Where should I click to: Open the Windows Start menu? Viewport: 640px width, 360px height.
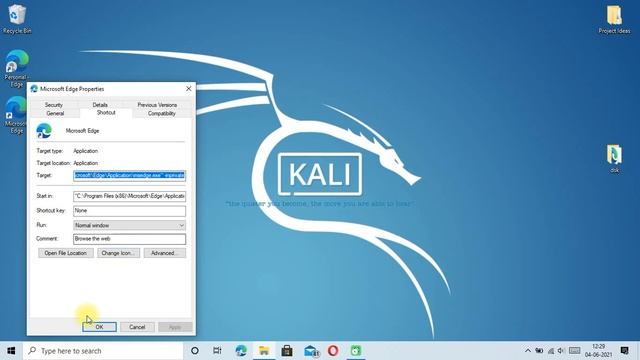pos(11,351)
